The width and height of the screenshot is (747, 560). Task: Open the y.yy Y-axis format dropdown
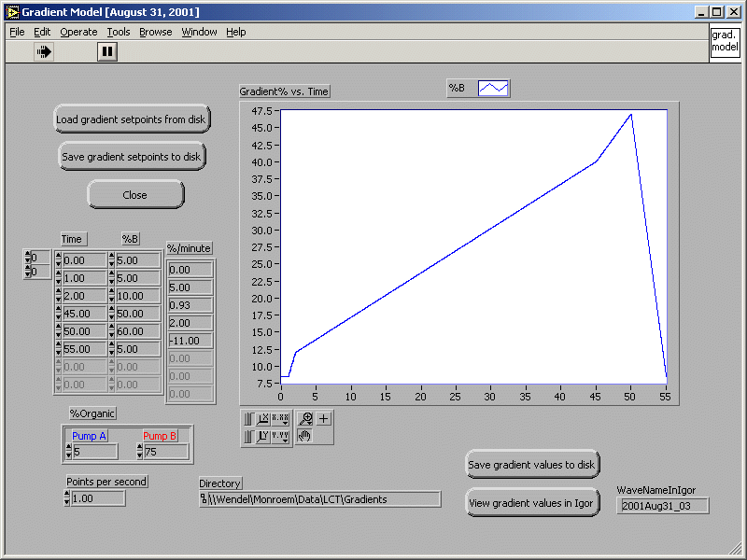[x=280, y=436]
